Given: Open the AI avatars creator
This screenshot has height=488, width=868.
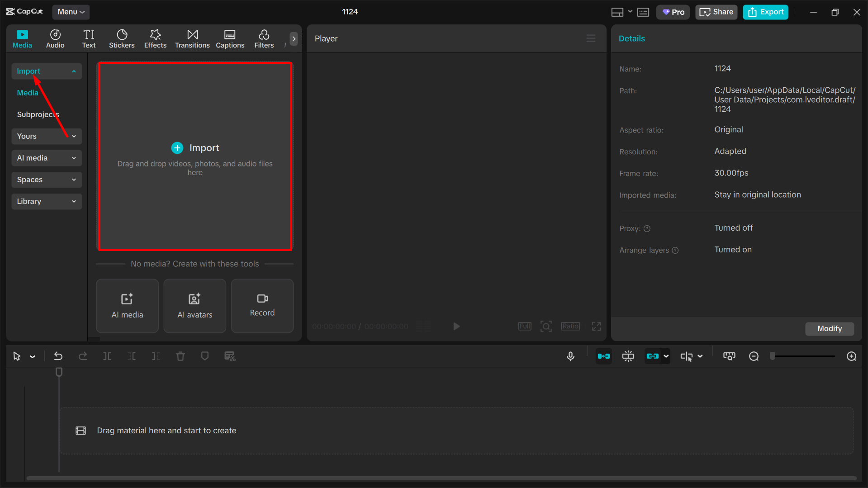Looking at the screenshot, I should 194,306.
